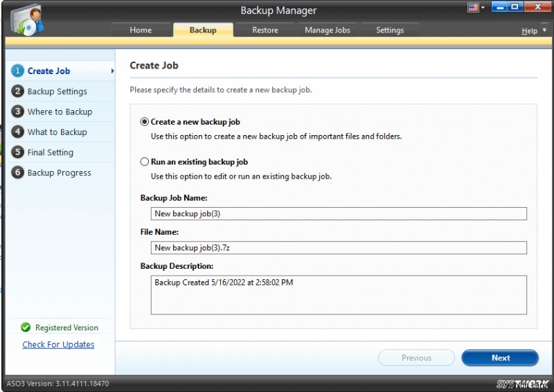Click the File Name input field
The width and height of the screenshot is (554, 392).
point(339,247)
